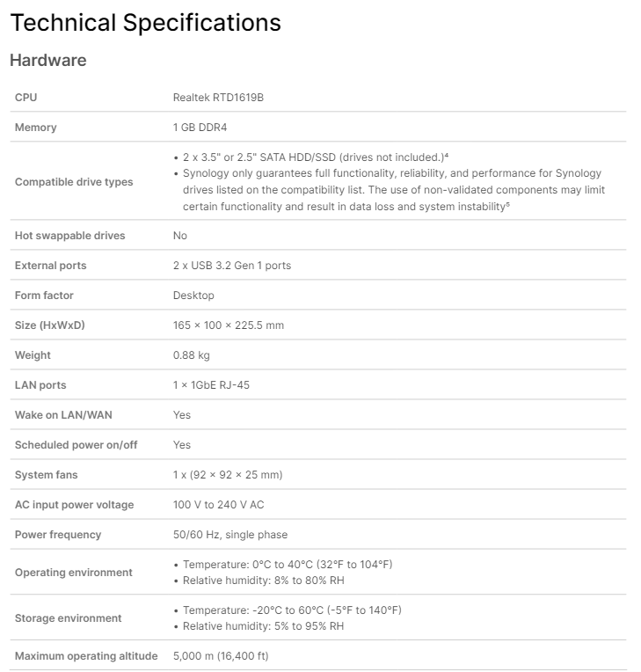Click the 1 GB DDR4 memory value
The width and height of the screenshot is (641, 672).
[200, 128]
